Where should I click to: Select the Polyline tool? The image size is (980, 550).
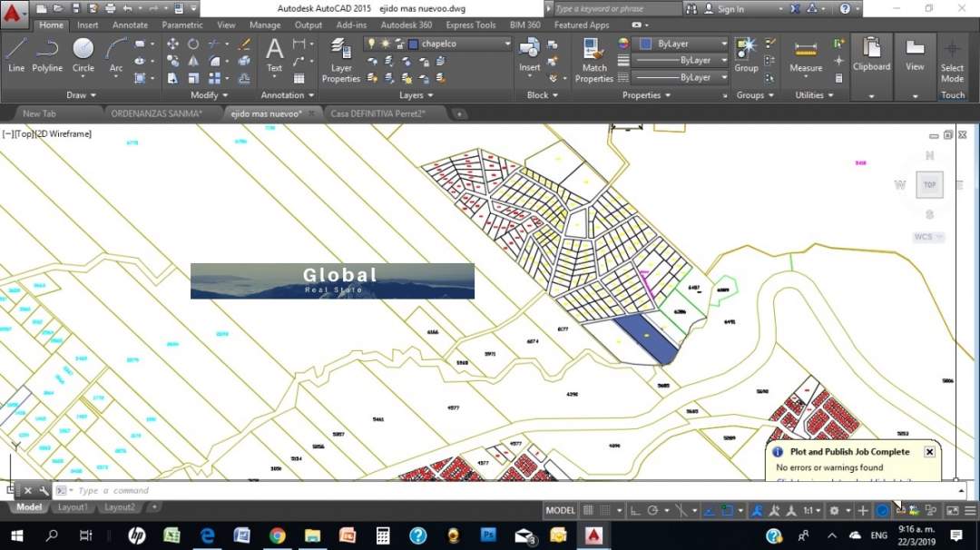coord(47,55)
